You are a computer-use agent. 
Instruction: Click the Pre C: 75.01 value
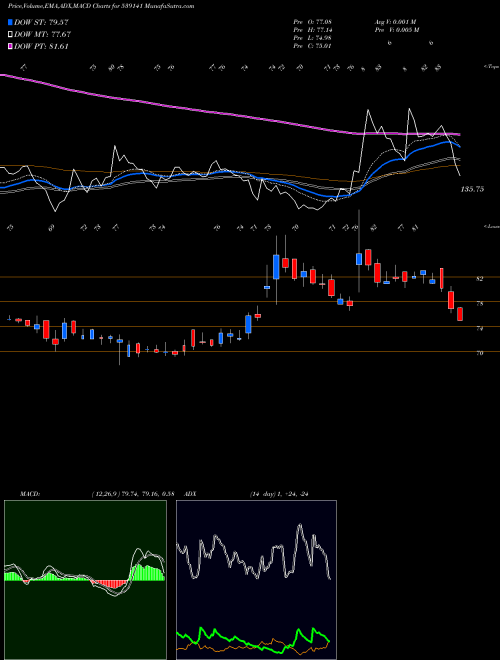[x=313, y=46]
